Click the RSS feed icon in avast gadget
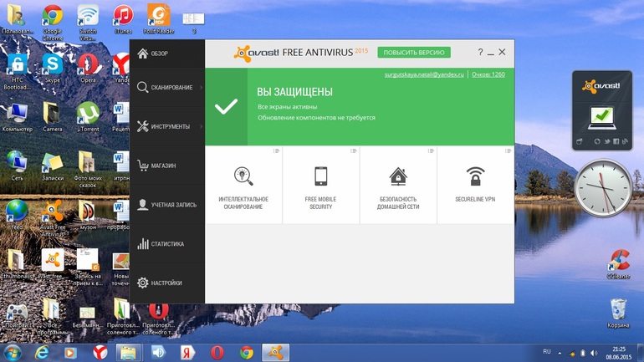The image size is (644, 362). pyautogui.click(x=625, y=141)
